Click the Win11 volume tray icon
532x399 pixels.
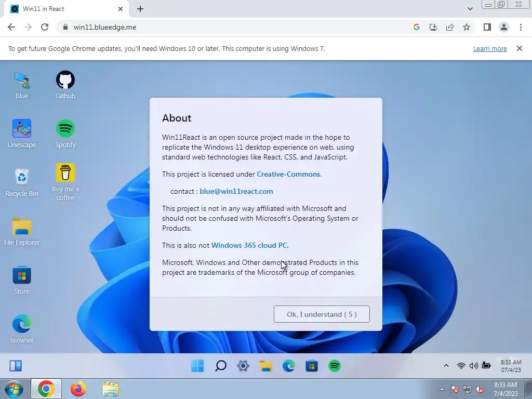tap(473, 365)
